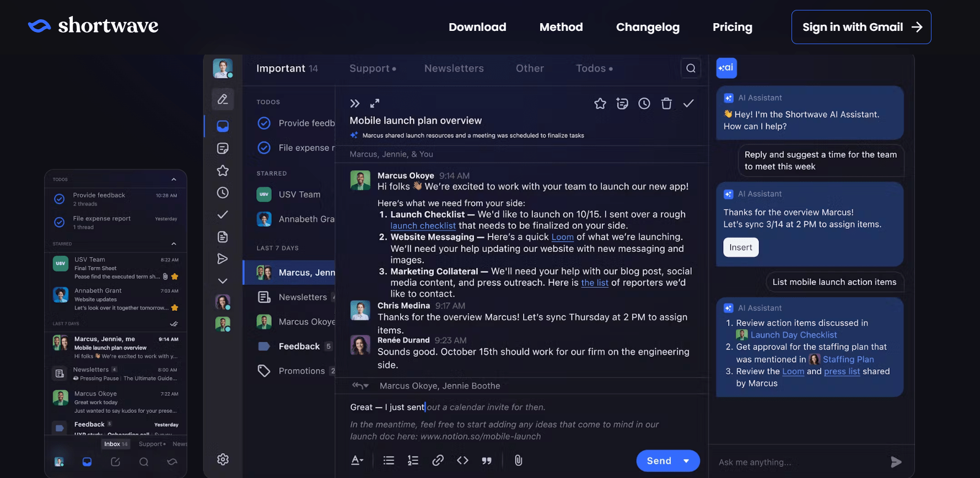Mark the thread done with checkmark icon

coord(688,104)
